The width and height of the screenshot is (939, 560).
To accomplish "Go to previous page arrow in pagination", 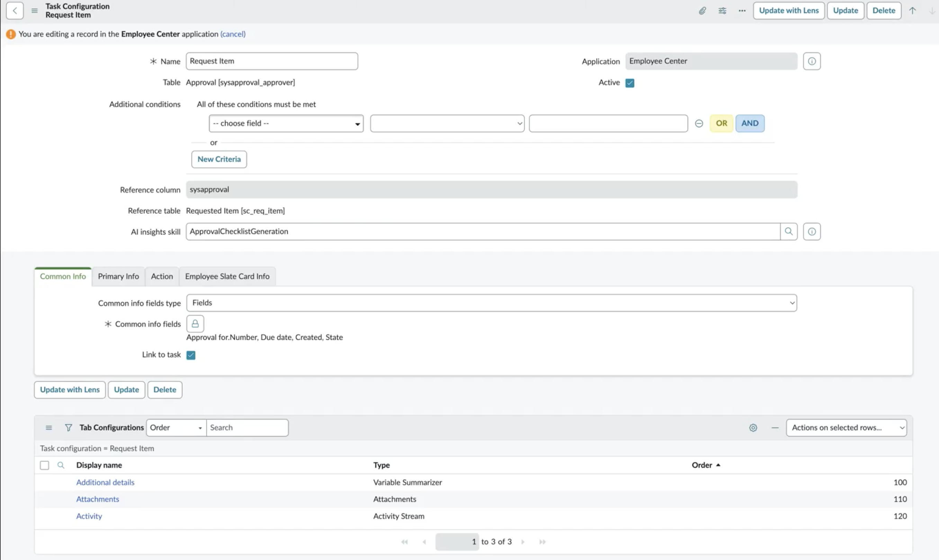I will point(424,542).
